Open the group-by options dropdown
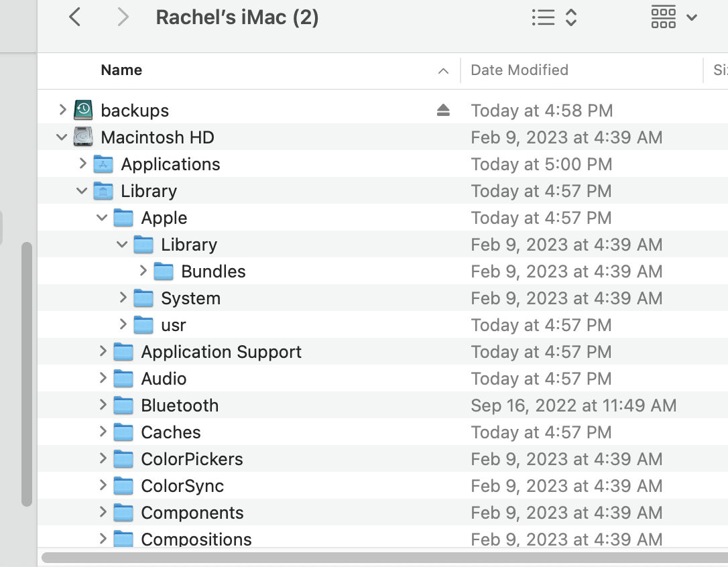Screen dimensions: 728x567 [x=674, y=17]
